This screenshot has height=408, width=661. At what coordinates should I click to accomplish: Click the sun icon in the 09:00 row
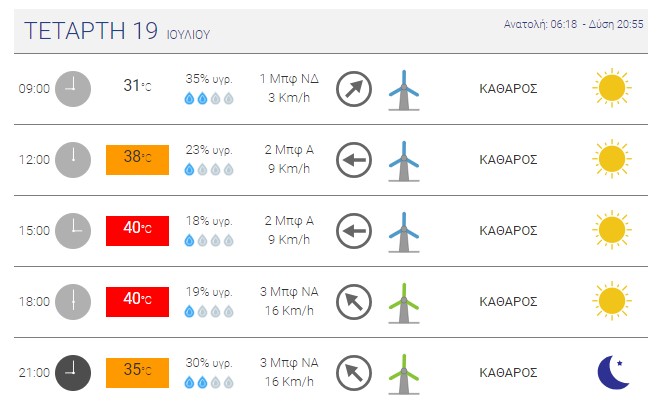(x=612, y=88)
